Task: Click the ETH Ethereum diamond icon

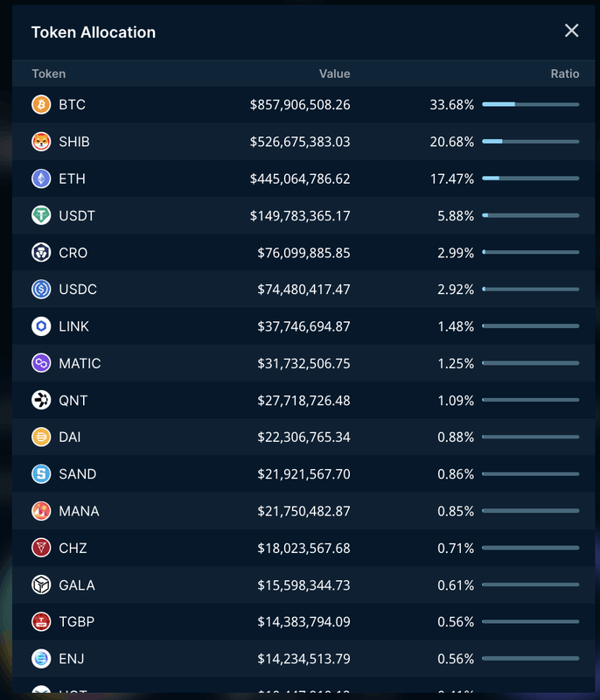Action: pos(41,178)
